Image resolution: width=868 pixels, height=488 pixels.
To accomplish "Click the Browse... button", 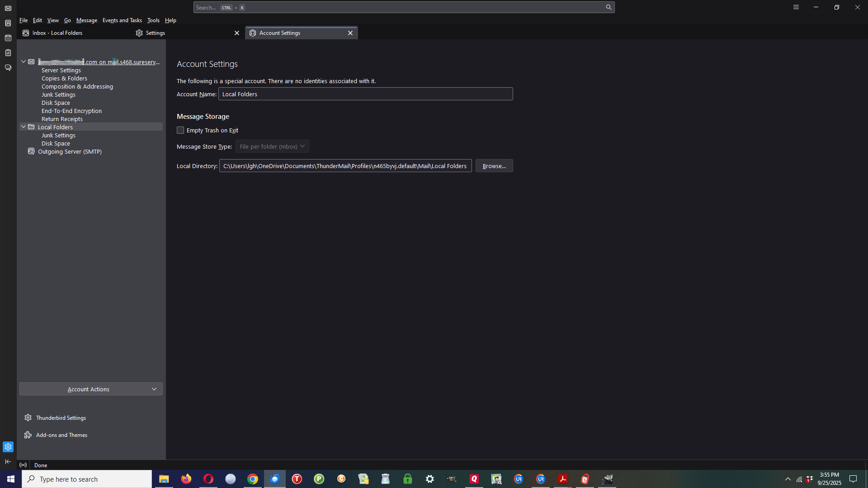I will tap(494, 166).
